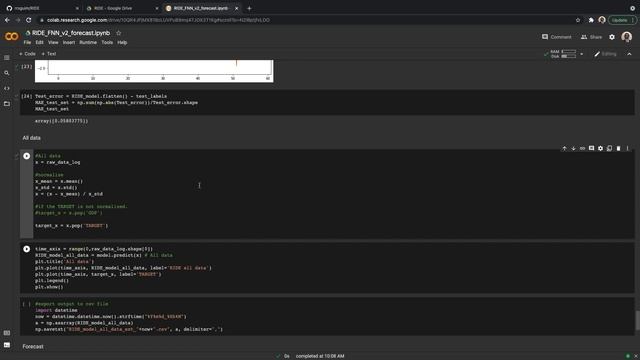Mirror the cell in a tab

point(609,149)
